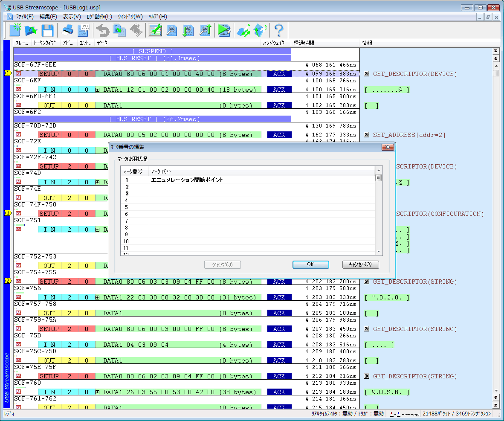Click the マークコメント column header

(x=262, y=171)
